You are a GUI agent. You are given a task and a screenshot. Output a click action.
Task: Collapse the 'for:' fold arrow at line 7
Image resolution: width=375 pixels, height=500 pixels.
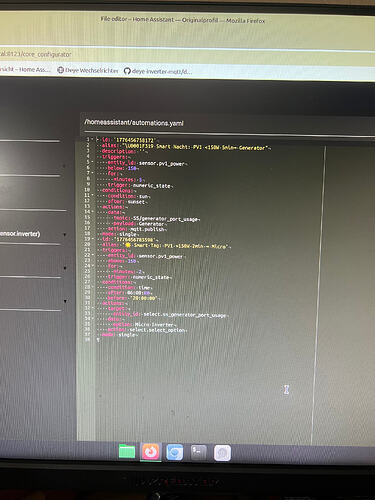(x=92, y=173)
